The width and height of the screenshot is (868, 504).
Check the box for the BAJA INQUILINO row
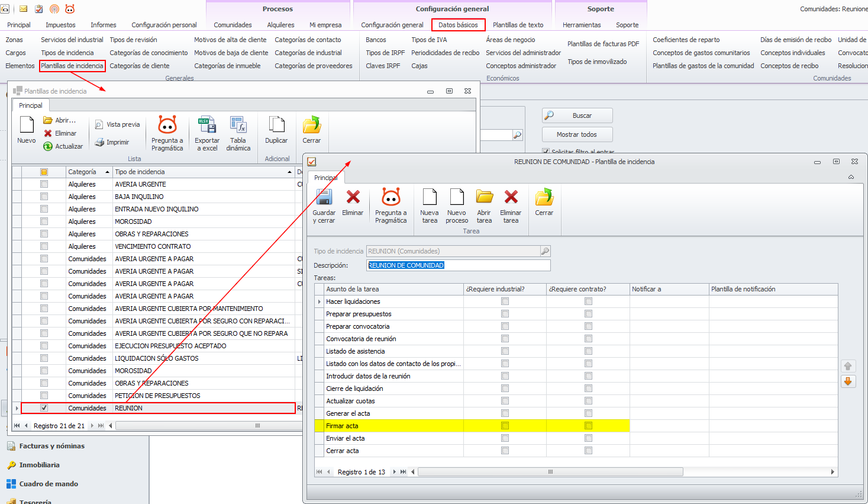(x=44, y=197)
